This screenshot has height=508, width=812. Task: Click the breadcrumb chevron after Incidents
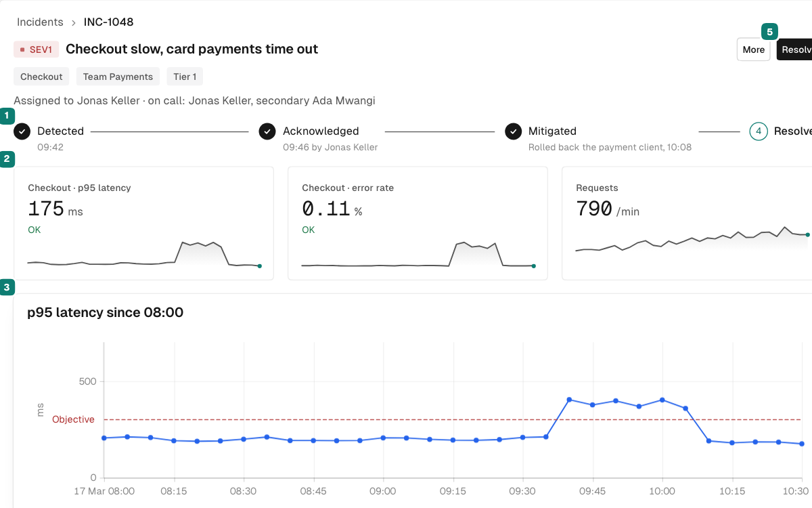(74, 22)
